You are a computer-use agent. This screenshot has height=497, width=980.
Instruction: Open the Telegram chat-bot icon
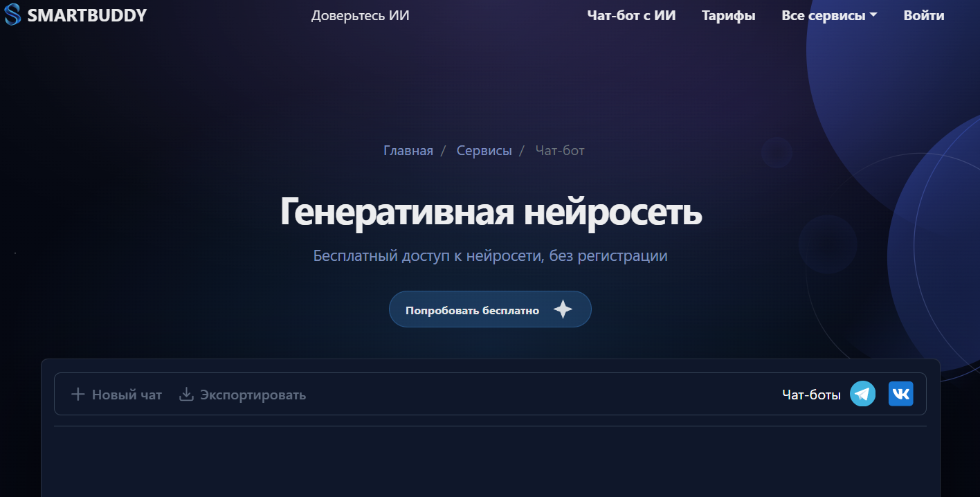coord(862,394)
